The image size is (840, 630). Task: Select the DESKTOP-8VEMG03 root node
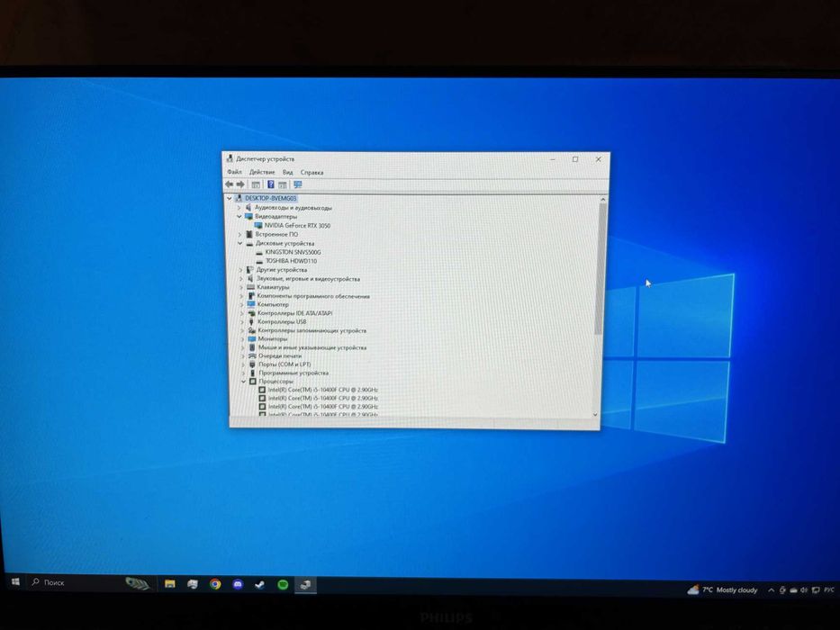[x=270, y=198]
